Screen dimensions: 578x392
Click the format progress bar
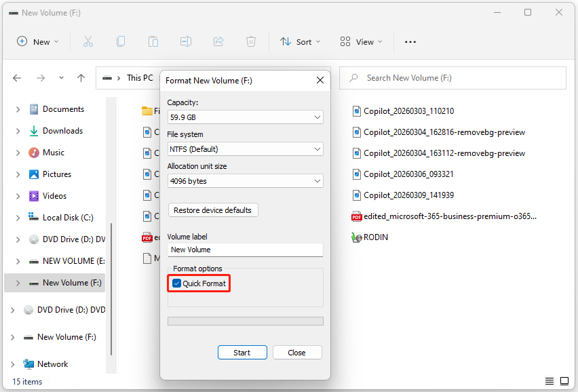(245, 320)
